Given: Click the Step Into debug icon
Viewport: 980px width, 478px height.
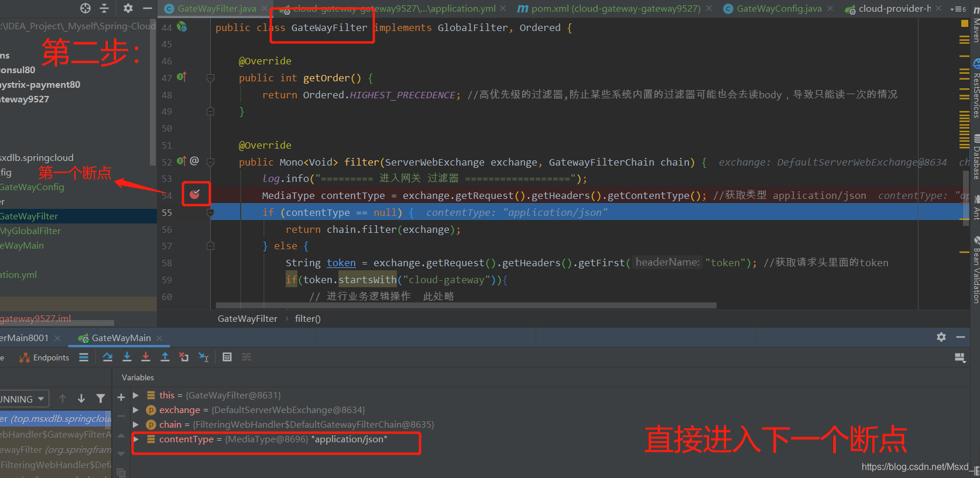Looking at the screenshot, I should click(126, 357).
